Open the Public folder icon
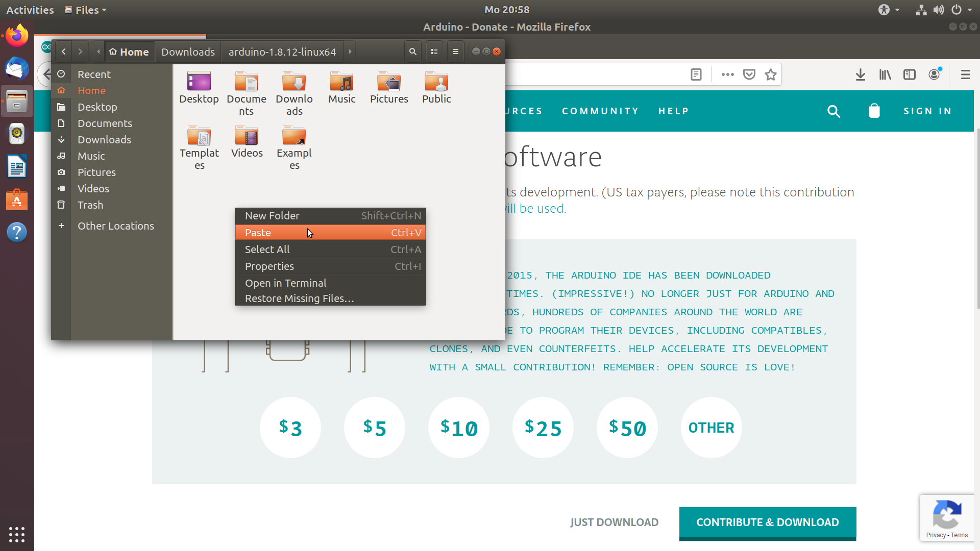980x551 pixels. (x=436, y=82)
